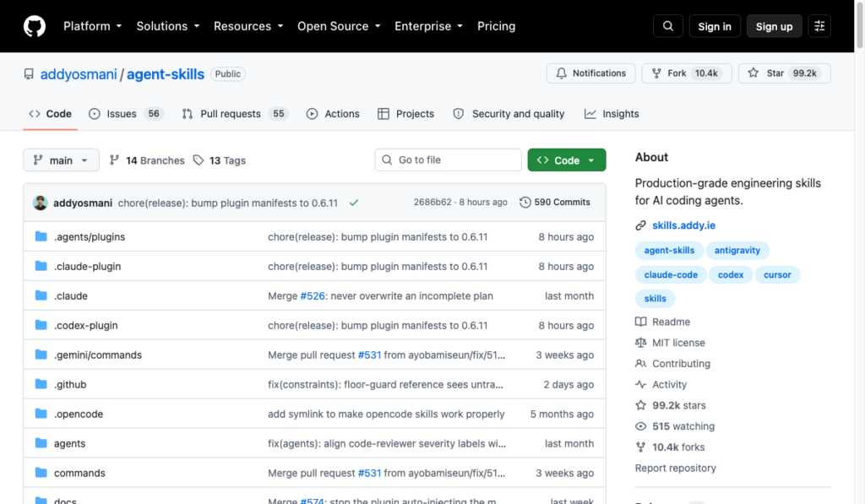This screenshot has height=504, width=865.
Task: Click the bell icon in Notifications
Action: 561,73
